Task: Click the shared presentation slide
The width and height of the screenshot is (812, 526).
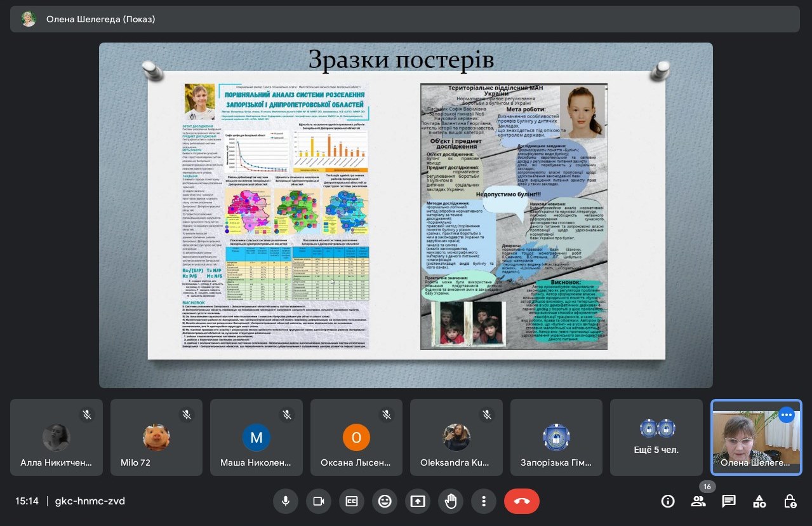Action: (x=406, y=215)
